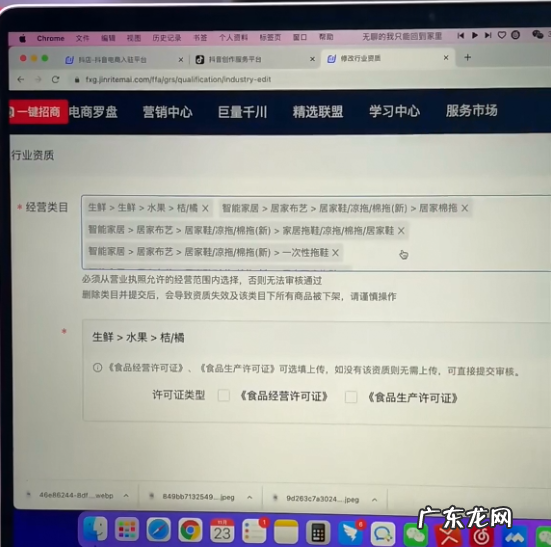Click the info icon beside 《食品经营许可证》 note
Image resolution: width=551 pixels, height=547 pixels.
click(97, 368)
